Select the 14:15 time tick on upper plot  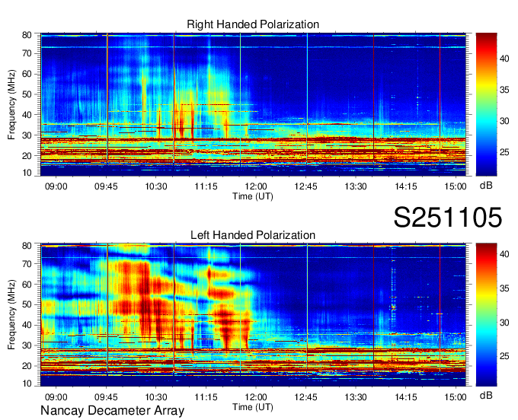click(x=405, y=186)
